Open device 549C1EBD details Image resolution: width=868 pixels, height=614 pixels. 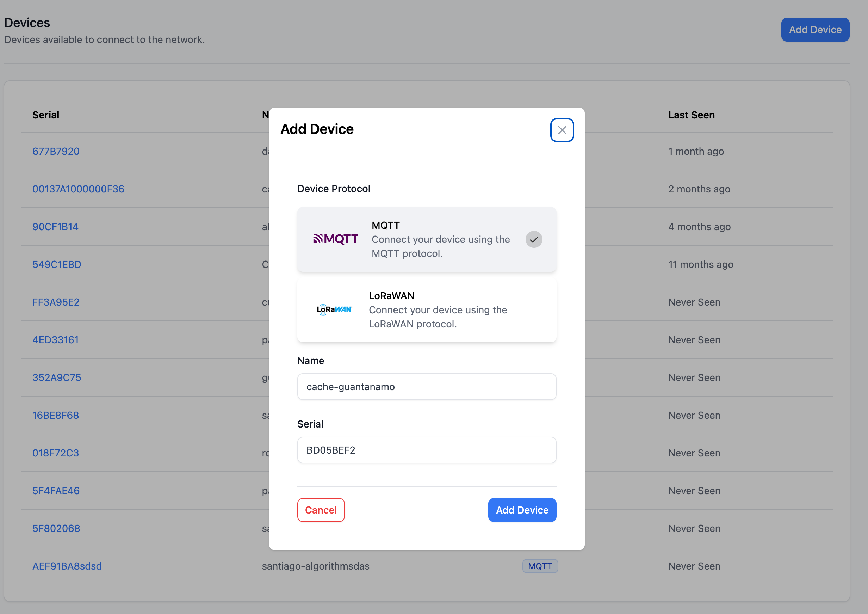coord(57,264)
